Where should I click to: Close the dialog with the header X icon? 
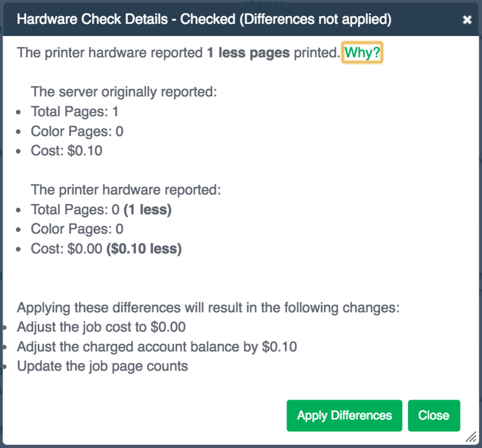467,20
